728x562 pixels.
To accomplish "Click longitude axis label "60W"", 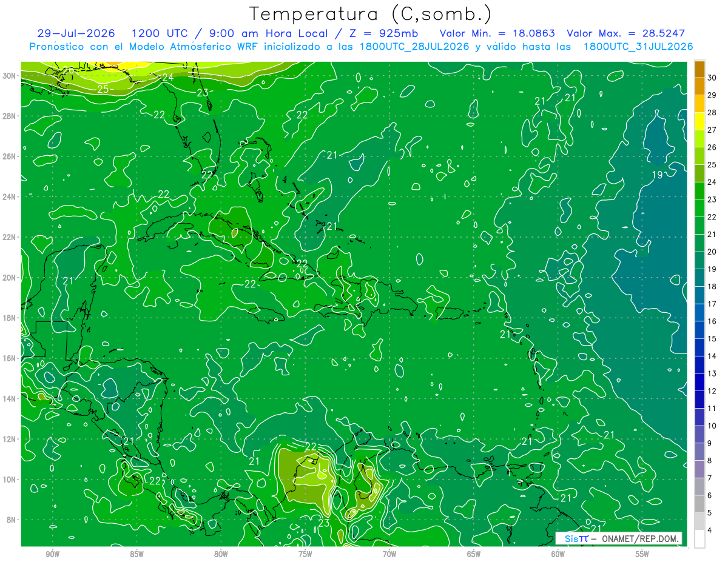I will coord(558,554).
